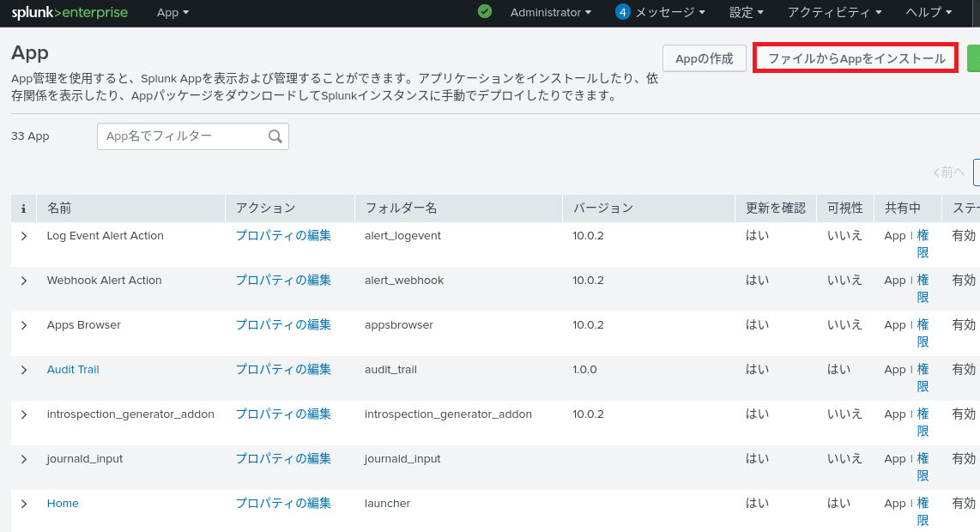Click the Splunk enterprise logo
980x532 pixels.
pos(70,13)
